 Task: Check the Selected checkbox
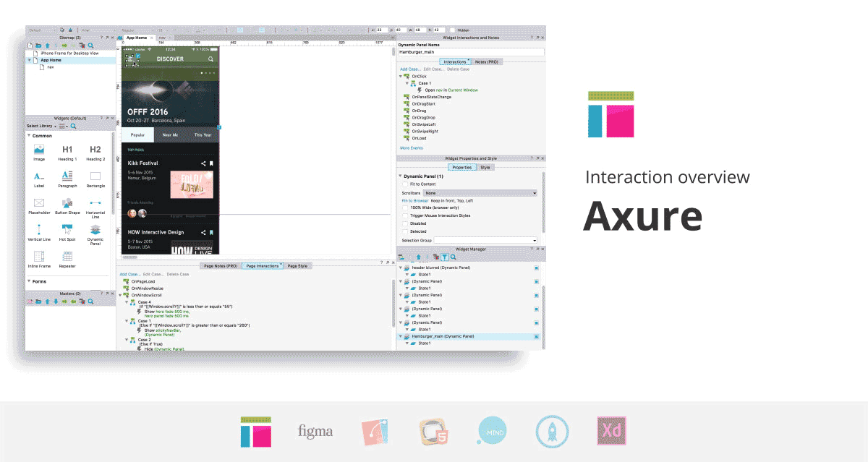pyautogui.click(x=404, y=231)
